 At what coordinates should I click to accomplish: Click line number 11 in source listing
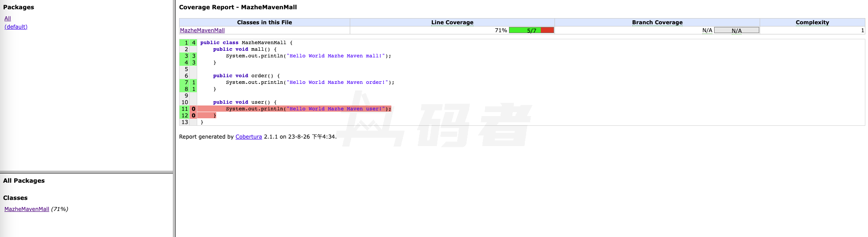coord(184,109)
